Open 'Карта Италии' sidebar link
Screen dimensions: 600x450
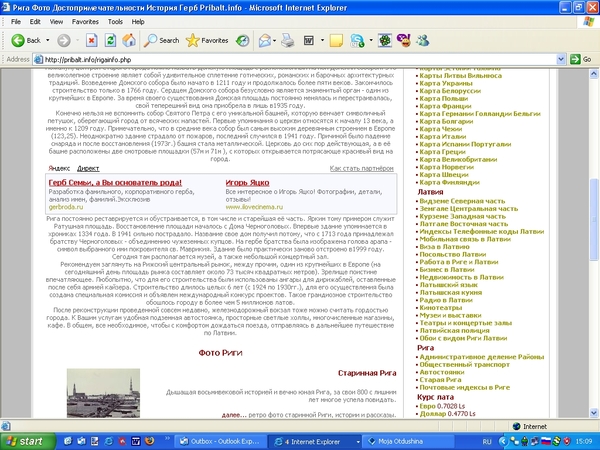(x=443, y=137)
